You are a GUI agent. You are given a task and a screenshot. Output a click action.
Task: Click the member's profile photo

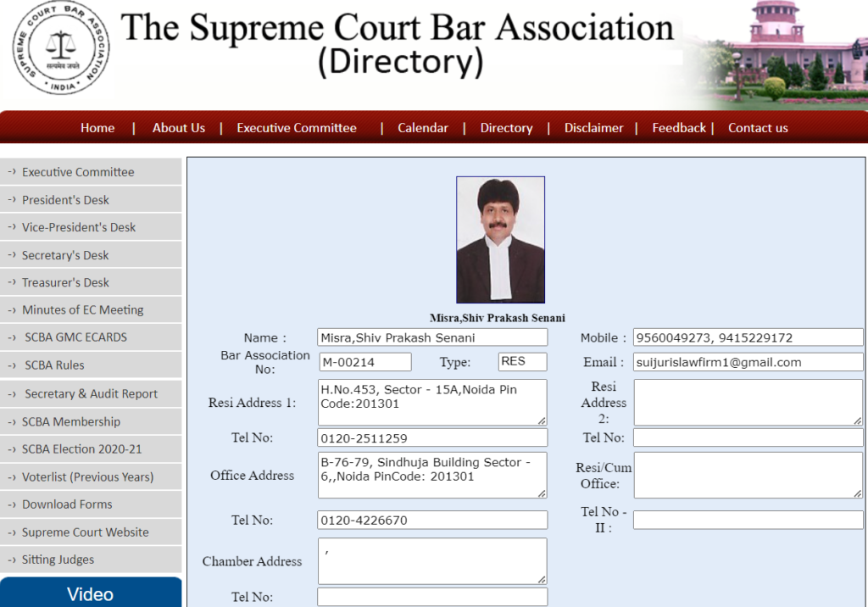(500, 240)
